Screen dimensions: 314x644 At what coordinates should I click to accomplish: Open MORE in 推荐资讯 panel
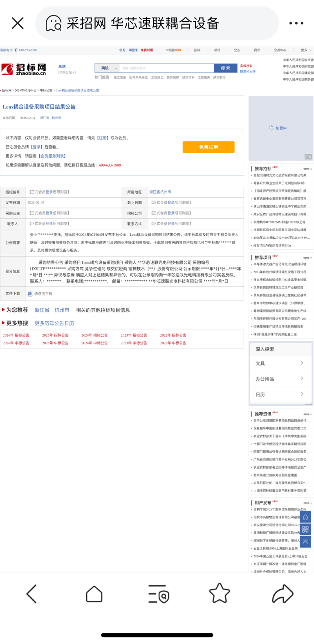pyautogui.click(x=307, y=414)
